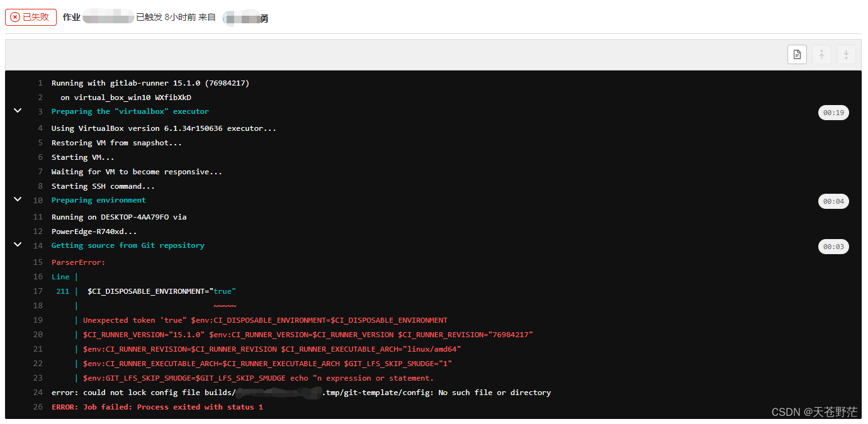Click the could not lock config file error
The width and height of the screenshot is (868, 424).
[301, 393]
